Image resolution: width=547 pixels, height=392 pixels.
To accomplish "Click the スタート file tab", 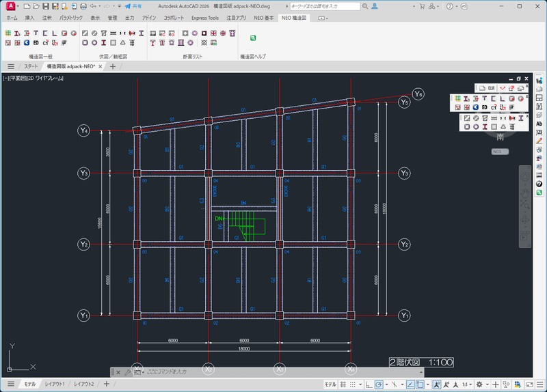I will [x=31, y=66].
